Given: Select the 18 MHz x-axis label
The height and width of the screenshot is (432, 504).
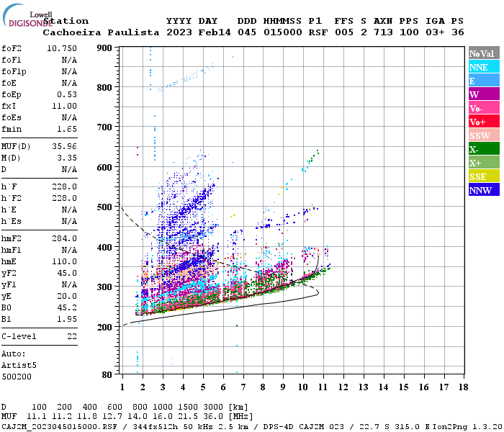Looking at the screenshot, I should (464, 387).
